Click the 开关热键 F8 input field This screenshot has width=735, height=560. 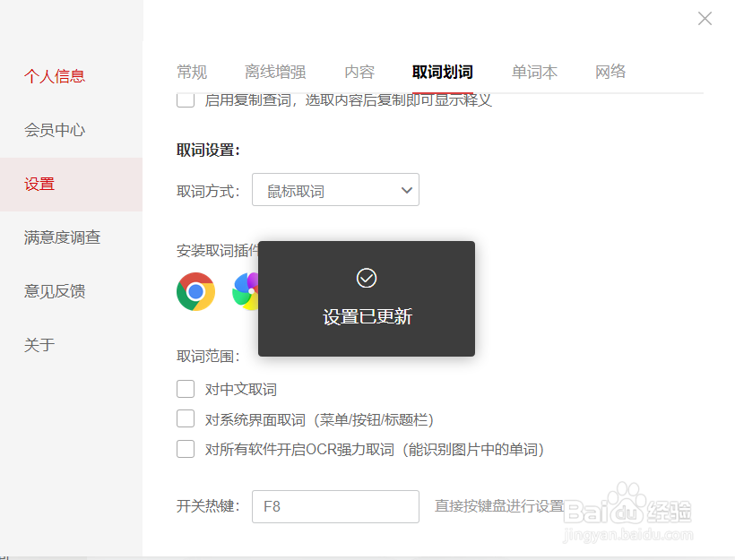[335, 506]
